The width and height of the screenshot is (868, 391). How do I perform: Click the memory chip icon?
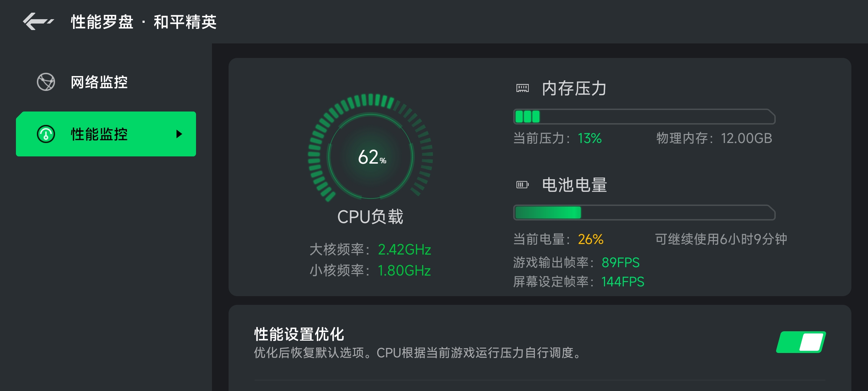pyautogui.click(x=522, y=88)
